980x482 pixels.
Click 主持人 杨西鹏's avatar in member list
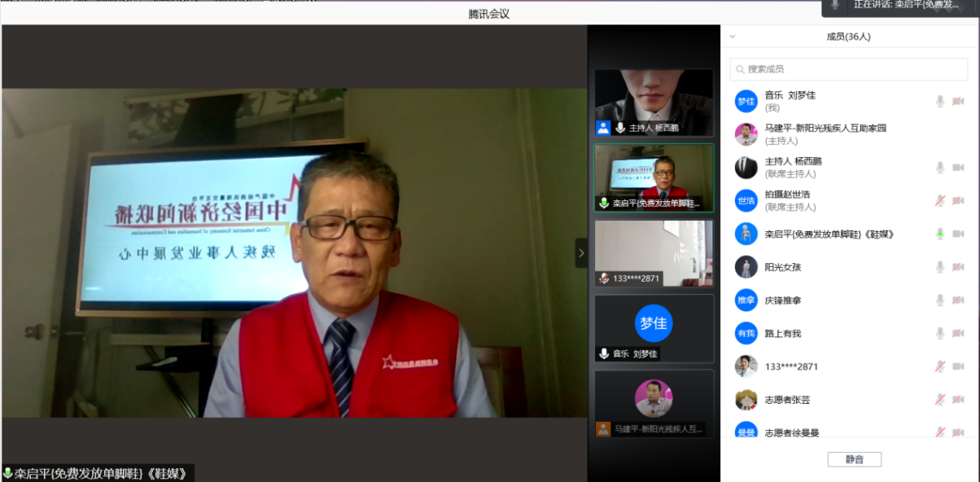pyautogui.click(x=746, y=167)
